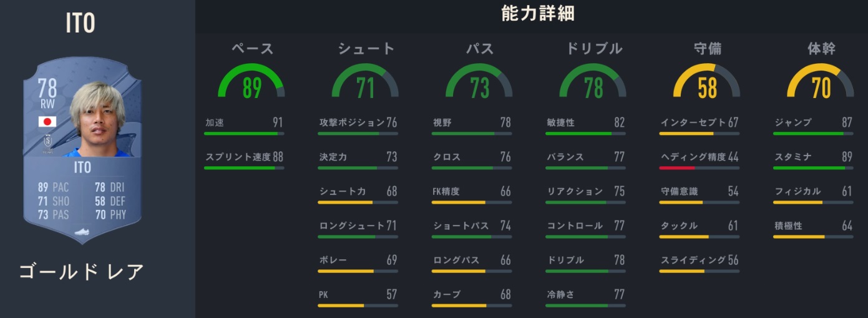
Task: Select the パス gauge showing 73
Action: (x=479, y=82)
